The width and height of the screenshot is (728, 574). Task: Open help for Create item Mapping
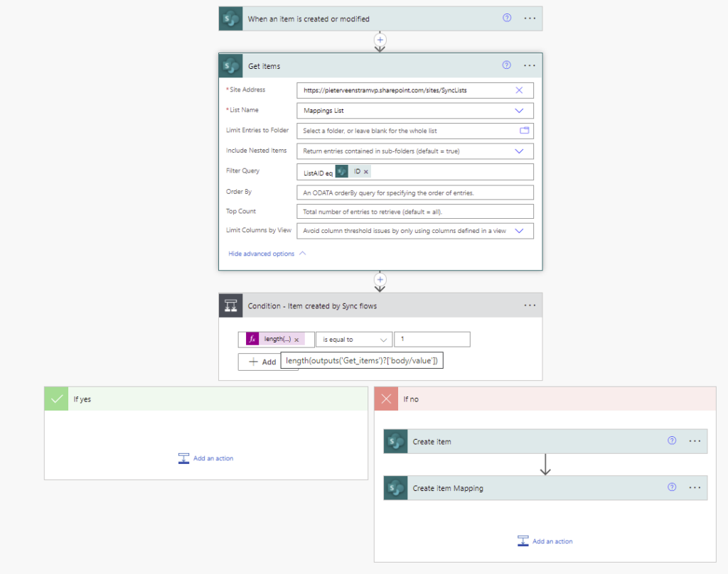pyautogui.click(x=672, y=487)
